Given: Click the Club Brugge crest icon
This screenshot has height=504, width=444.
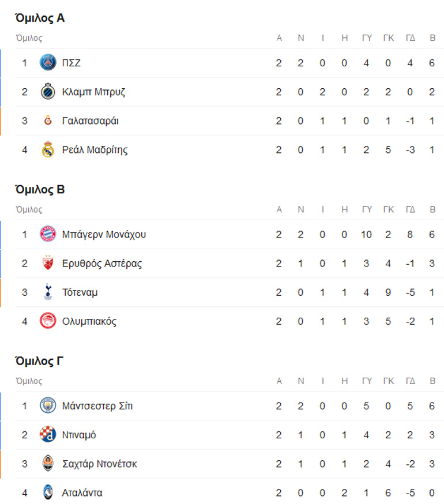Looking at the screenshot, I should 48,92.
